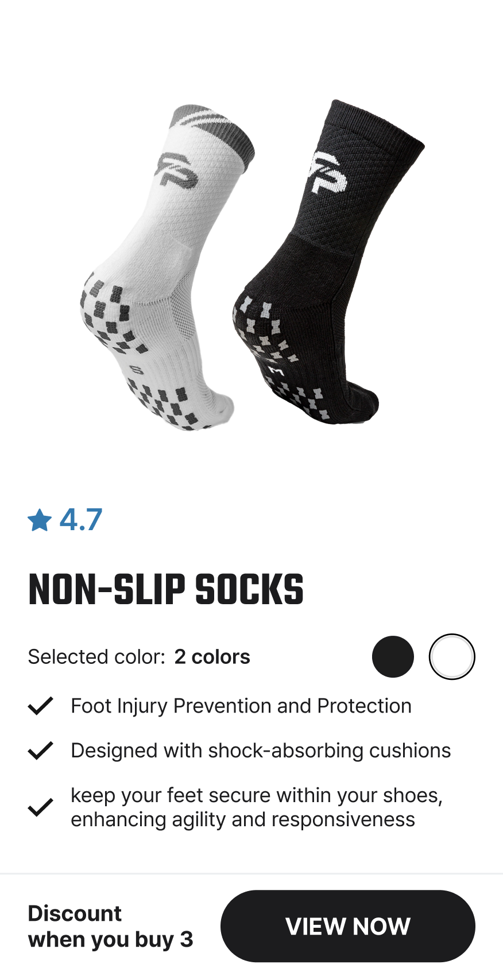503x980 pixels.
Task: Click the 2 colors text
Action: pos(212,657)
